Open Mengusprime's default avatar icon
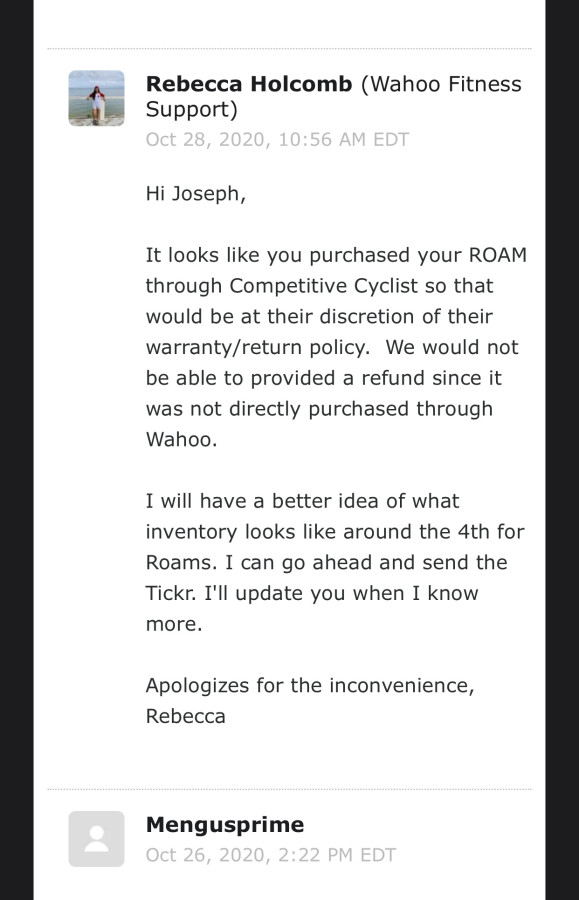The width and height of the screenshot is (579, 900). tap(96, 839)
